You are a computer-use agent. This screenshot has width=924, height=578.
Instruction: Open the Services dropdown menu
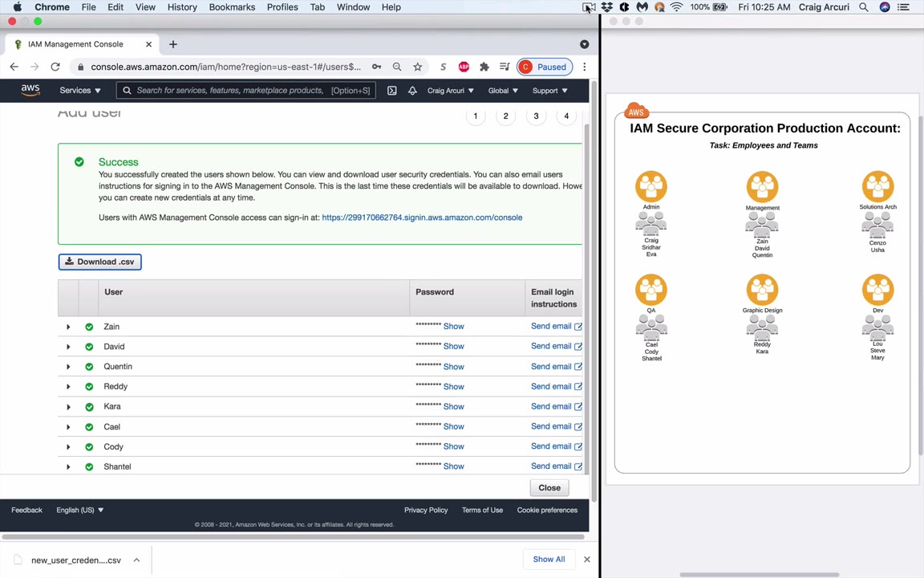[79, 91]
